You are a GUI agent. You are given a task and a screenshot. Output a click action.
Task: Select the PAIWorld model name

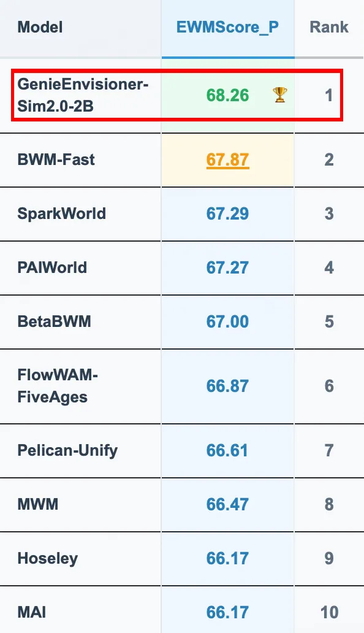click(x=52, y=267)
